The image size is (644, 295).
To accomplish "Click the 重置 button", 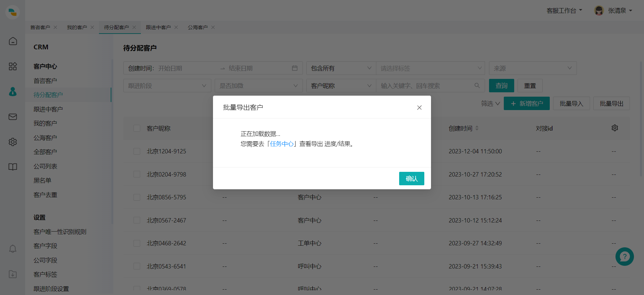I will (530, 86).
